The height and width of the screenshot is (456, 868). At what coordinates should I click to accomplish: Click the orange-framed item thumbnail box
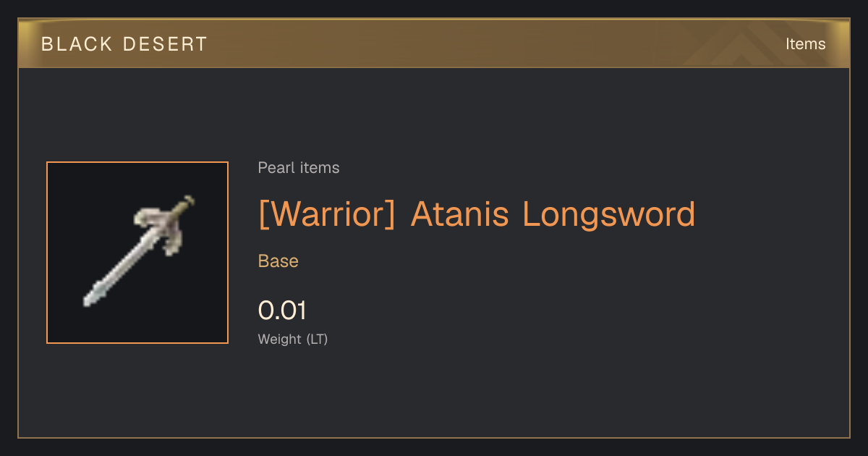[x=137, y=253]
